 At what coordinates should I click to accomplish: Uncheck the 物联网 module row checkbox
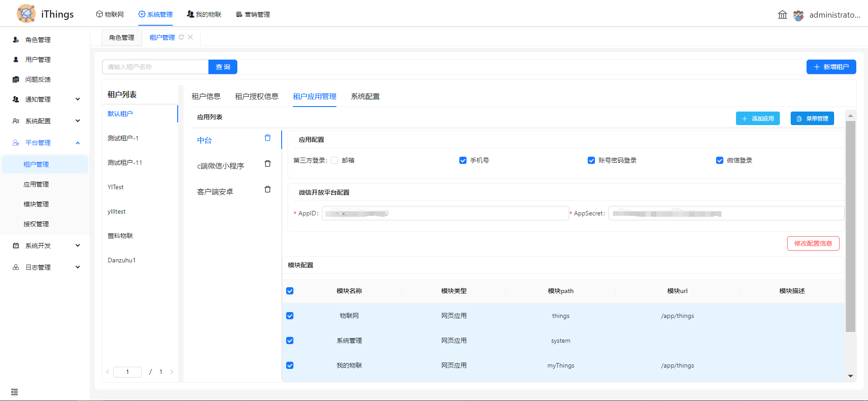tap(290, 316)
